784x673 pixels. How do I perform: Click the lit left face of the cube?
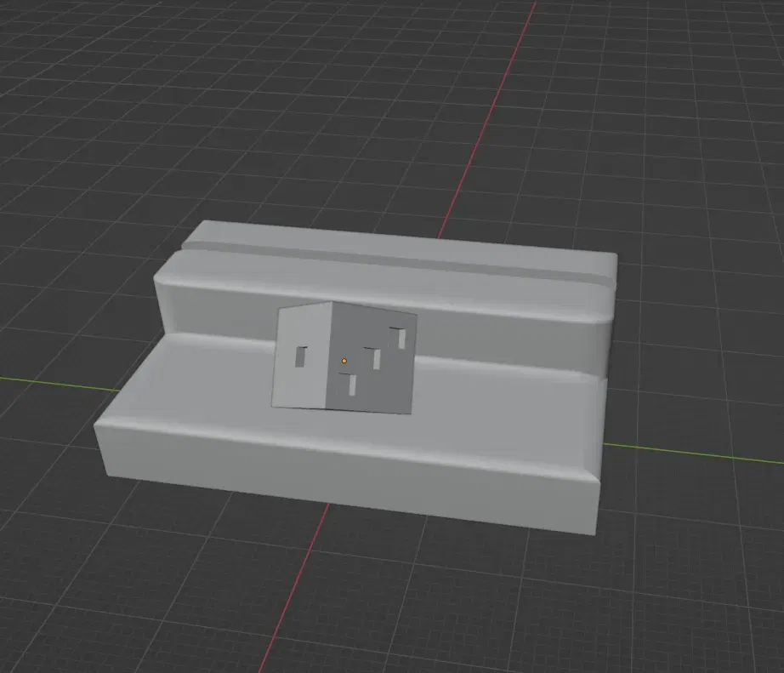[302, 356]
